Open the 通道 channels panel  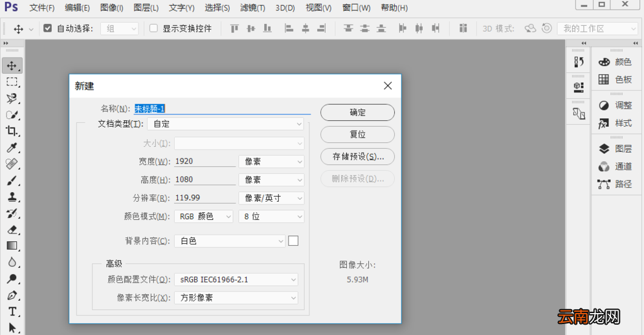[x=616, y=166]
